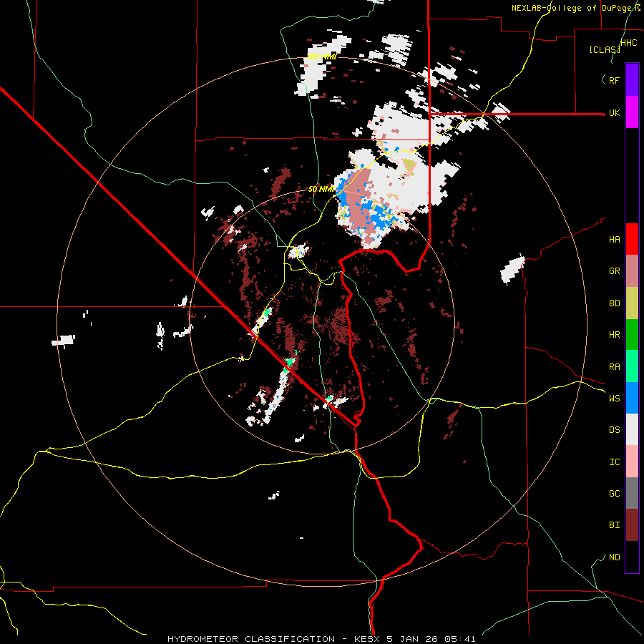This screenshot has height=644, width=644.
Task: Click the HHC product label
Action: click(x=628, y=43)
